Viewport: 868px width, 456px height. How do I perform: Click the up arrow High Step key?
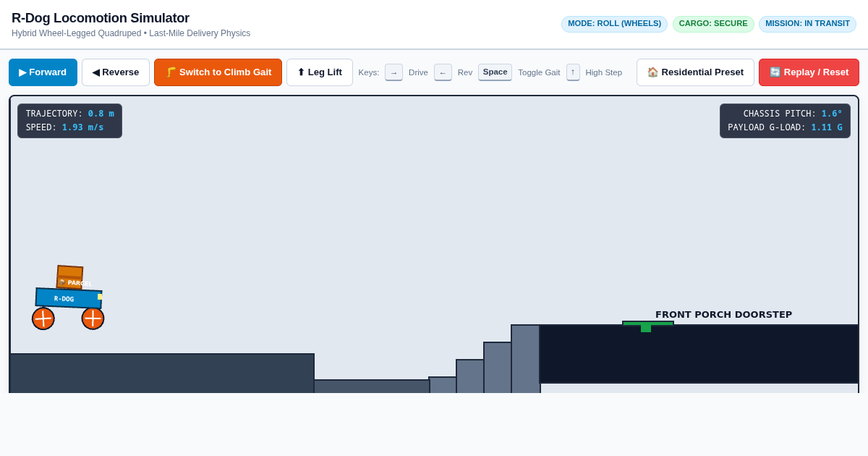(573, 72)
